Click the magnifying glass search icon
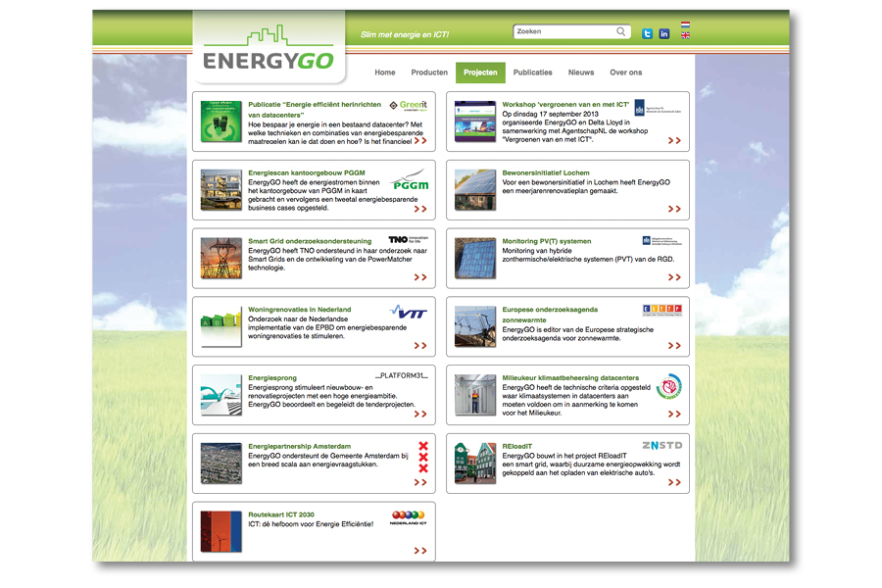The height and width of the screenshot is (588, 882). 621,31
